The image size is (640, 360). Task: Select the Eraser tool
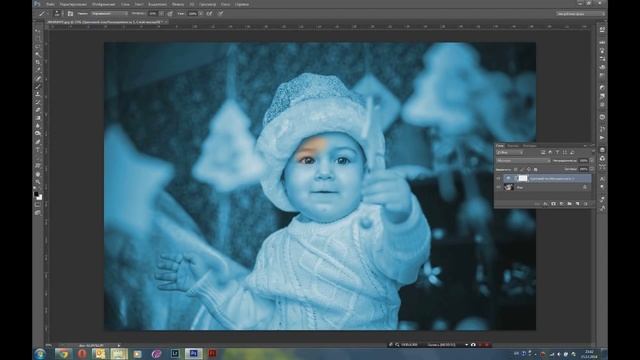(38, 110)
